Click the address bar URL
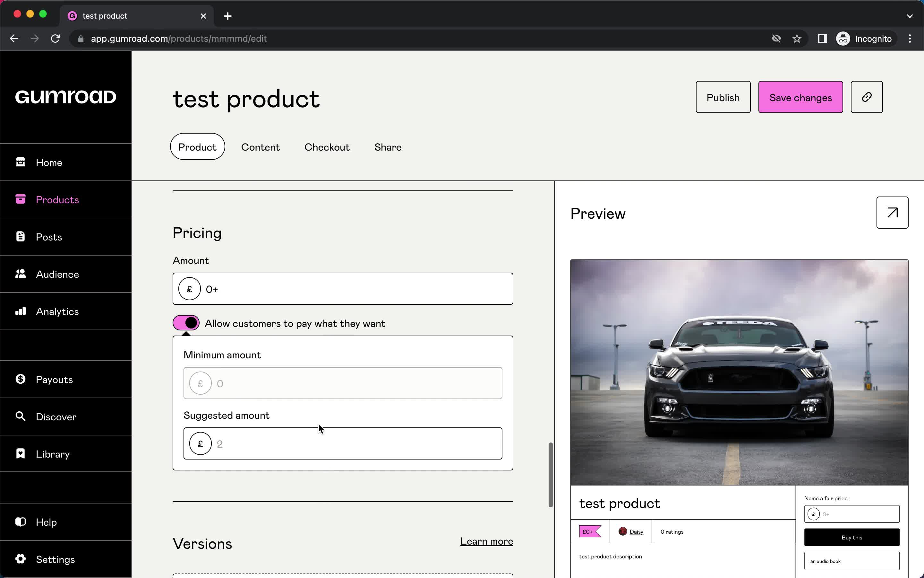924x578 pixels. (179, 39)
